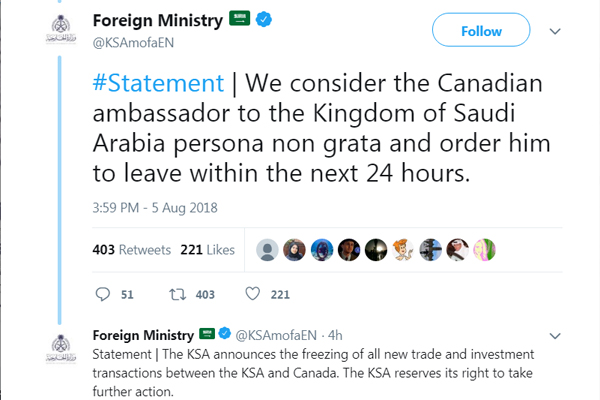View the 221 Likes list
Image resolution: width=600 pixels, height=400 pixels.
coord(207,249)
